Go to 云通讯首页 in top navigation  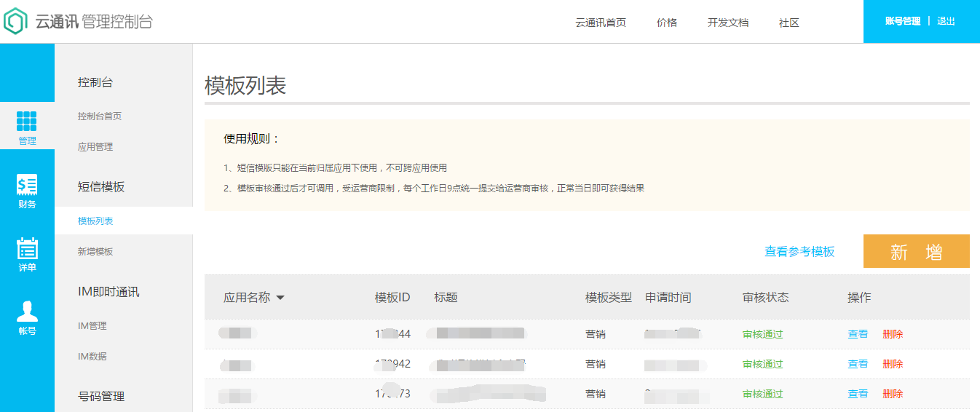[601, 23]
